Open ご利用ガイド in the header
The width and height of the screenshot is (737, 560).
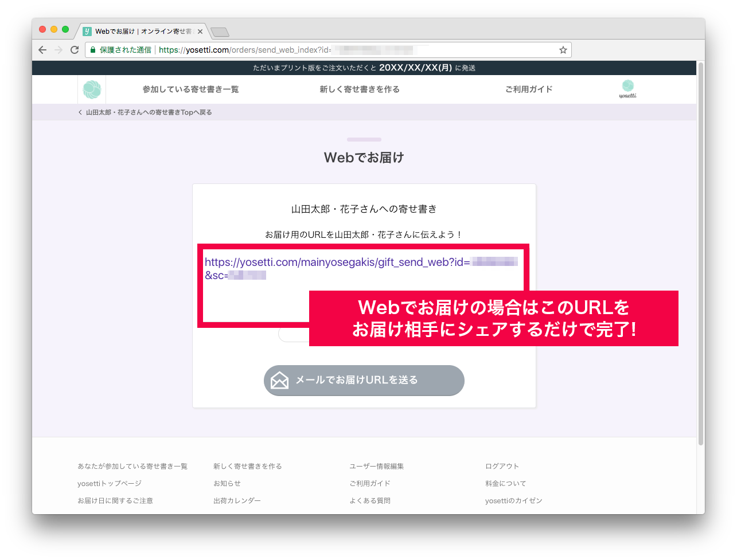[529, 89]
